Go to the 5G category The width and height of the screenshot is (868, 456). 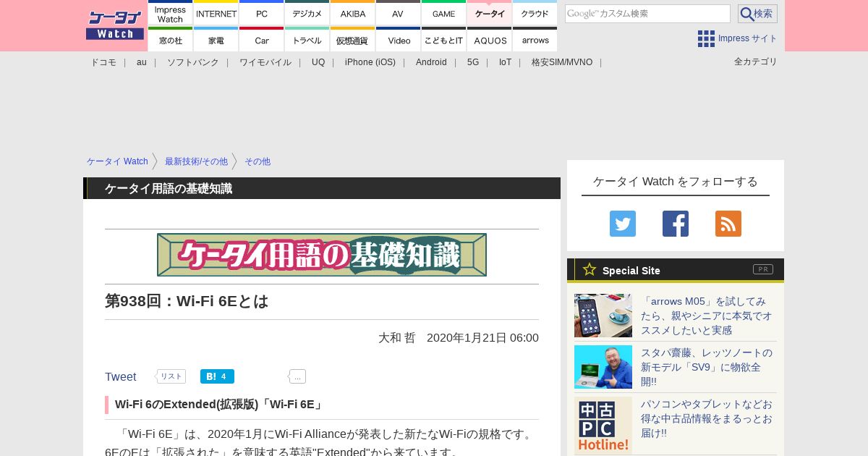coord(473,62)
